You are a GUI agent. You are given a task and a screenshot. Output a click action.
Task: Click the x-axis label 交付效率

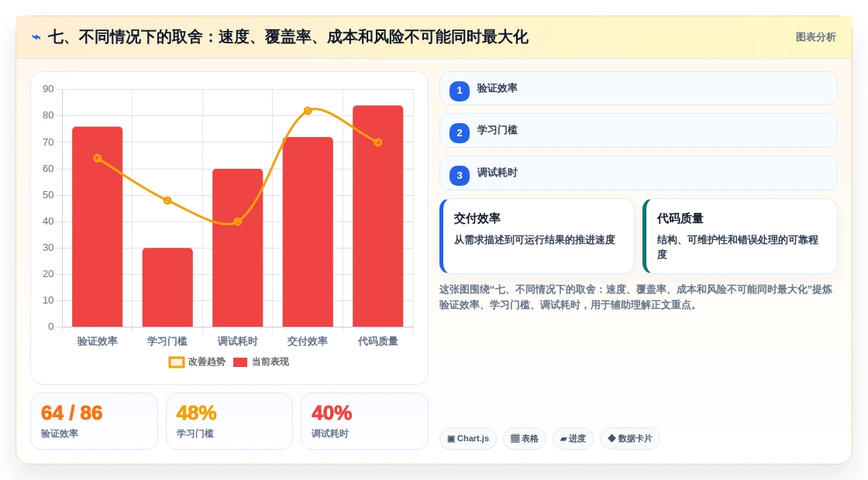pos(307,341)
